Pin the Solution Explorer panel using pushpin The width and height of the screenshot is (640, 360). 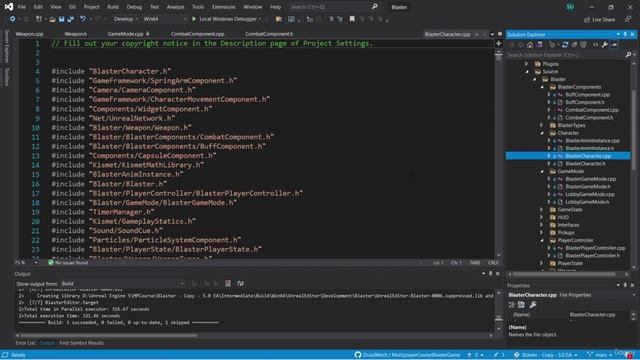click(x=625, y=34)
